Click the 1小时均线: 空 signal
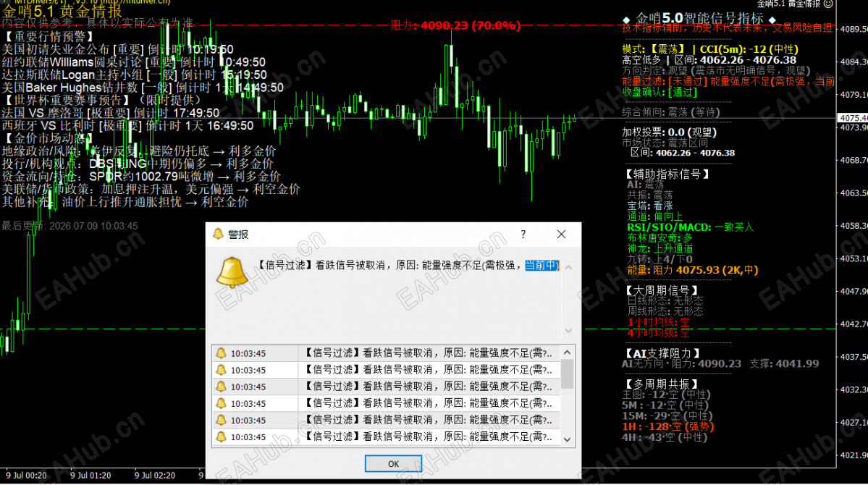 point(658,322)
